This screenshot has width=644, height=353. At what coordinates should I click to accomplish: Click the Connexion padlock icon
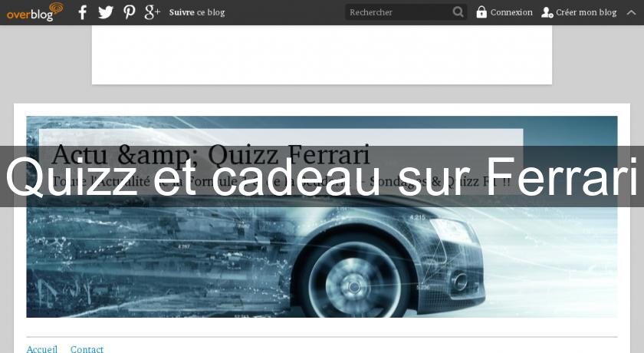pyautogui.click(x=481, y=12)
